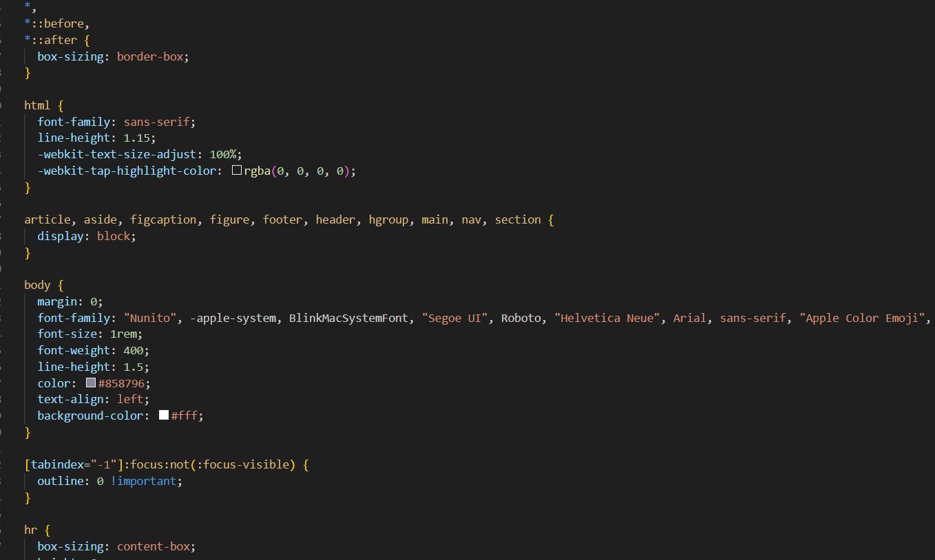Click the "Segoe UI" font name
Viewport: 935px width, 560px height.
(455, 318)
